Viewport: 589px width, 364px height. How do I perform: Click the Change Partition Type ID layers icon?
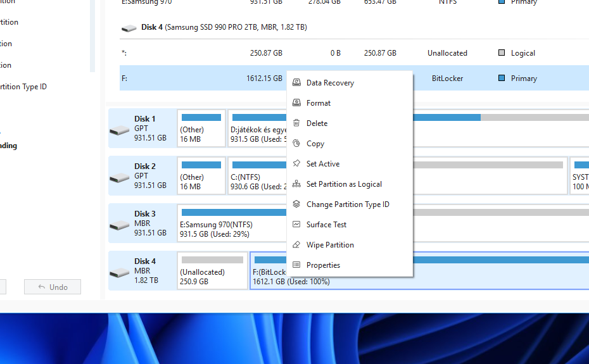point(296,204)
